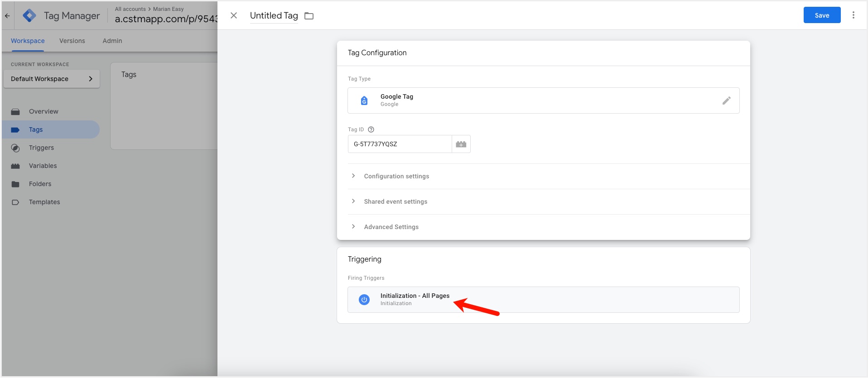Switch to the Versions tab
Viewport: 868px width, 378px height.
(72, 41)
